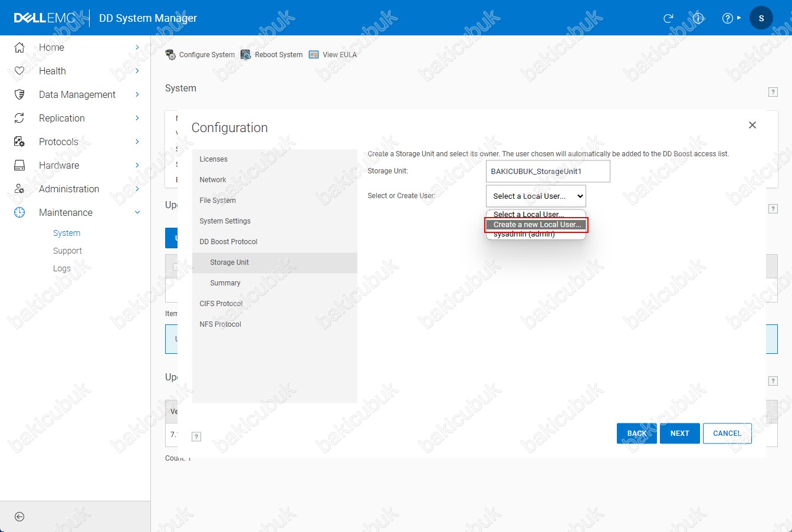Collapse the sidebar with the back arrow
The image size is (792, 532).
click(x=19, y=517)
